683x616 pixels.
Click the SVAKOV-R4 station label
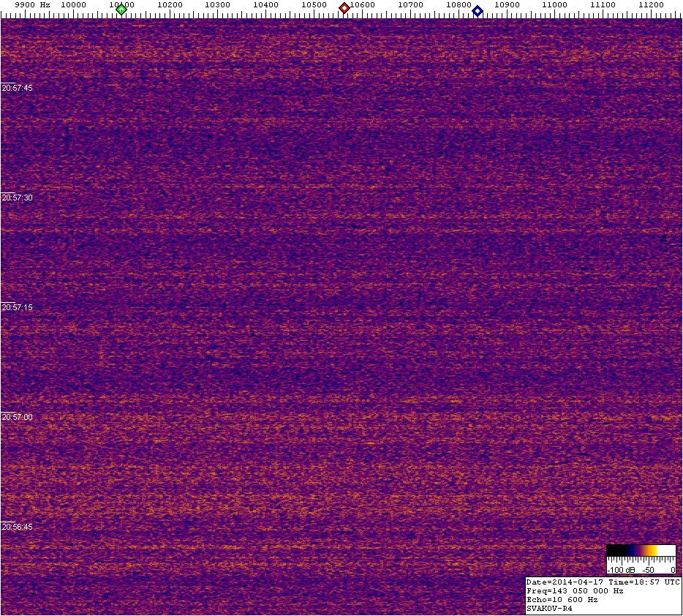pyautogui.click(x=549, y=608)
